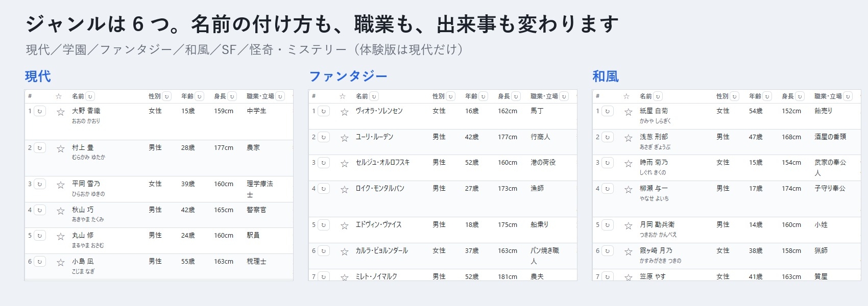Viewport: 868px width, 306px height.
Task: Reroll the 職業・立場 column in 現代 table
Action: pos(280,96)
